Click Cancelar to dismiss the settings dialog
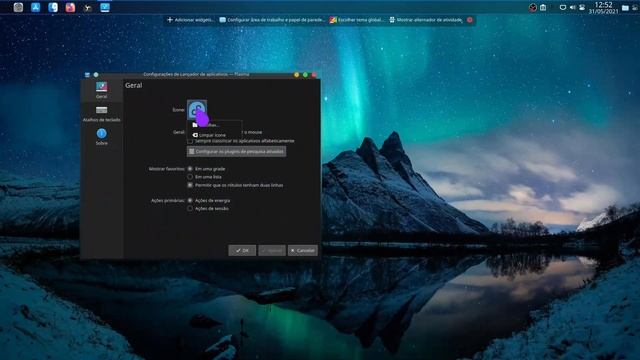This screenshot has width=640, height=360. pos(302,250)
